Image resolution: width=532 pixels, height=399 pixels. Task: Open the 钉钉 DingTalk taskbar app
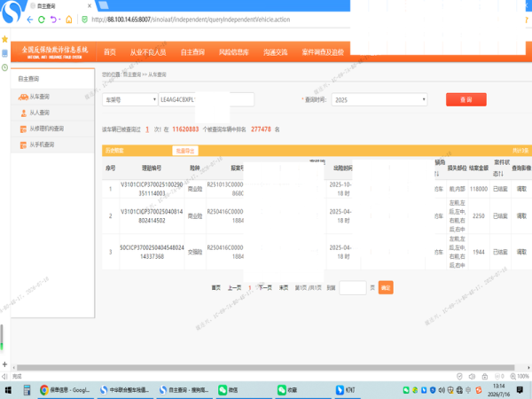pyautogui.click(x=346, y=390)
